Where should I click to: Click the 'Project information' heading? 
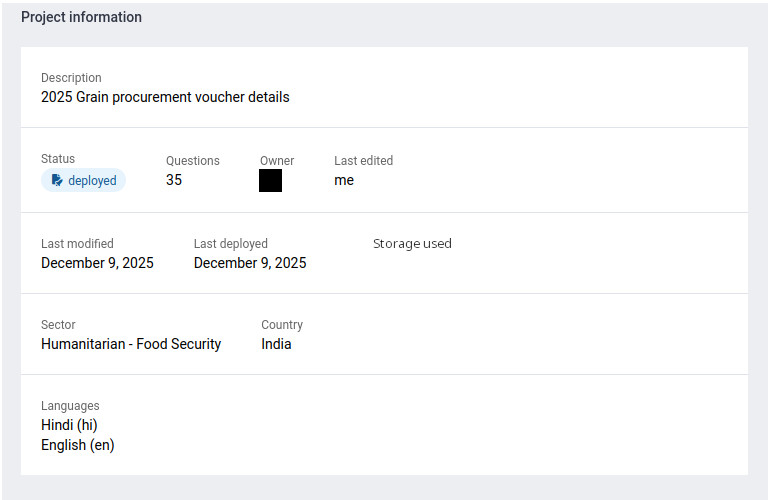pos(81,17)
